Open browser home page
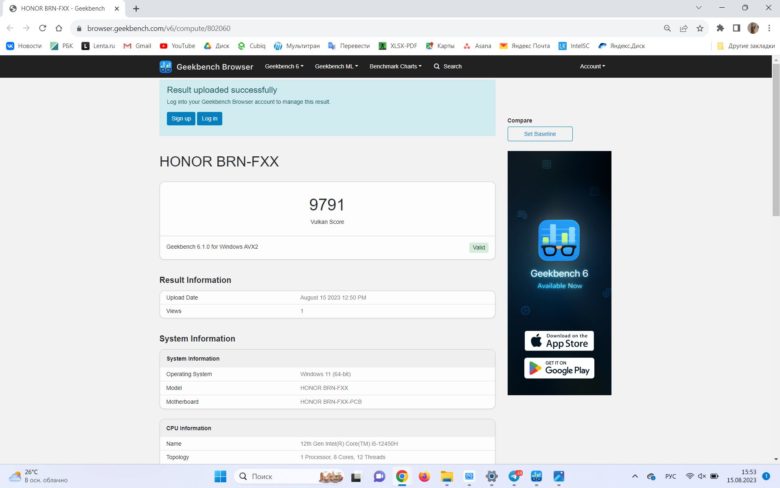Screen dimensions: 780x488 (59, 28)
